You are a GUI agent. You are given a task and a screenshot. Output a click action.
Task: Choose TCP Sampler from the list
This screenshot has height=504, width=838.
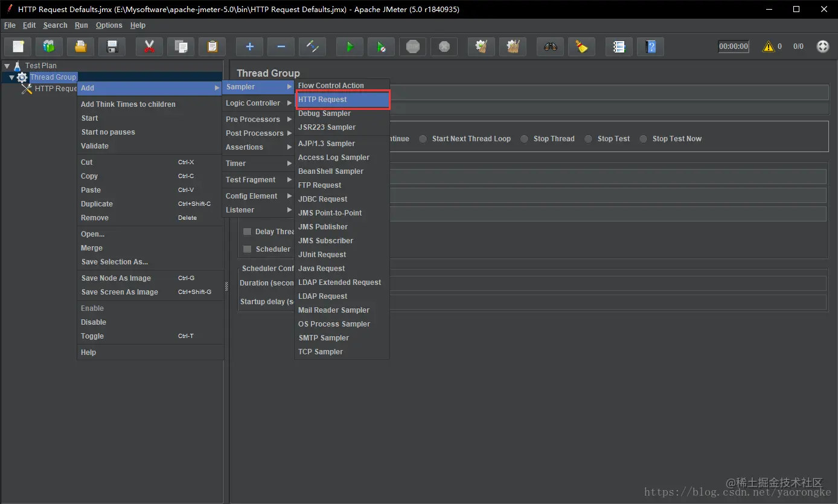[342, 352]
